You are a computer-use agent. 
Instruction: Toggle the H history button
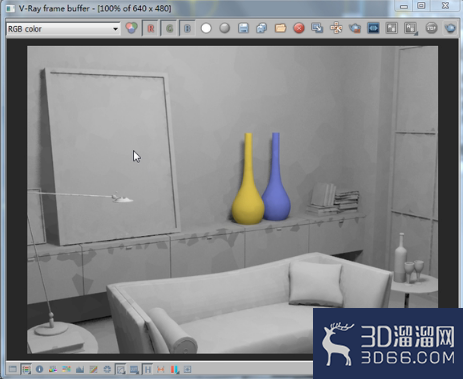click(147, 369)
